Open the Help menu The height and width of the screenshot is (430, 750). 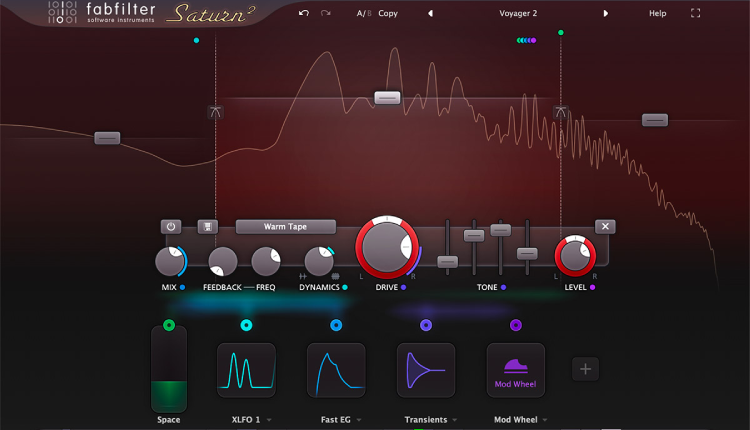[x=657, y=14]
